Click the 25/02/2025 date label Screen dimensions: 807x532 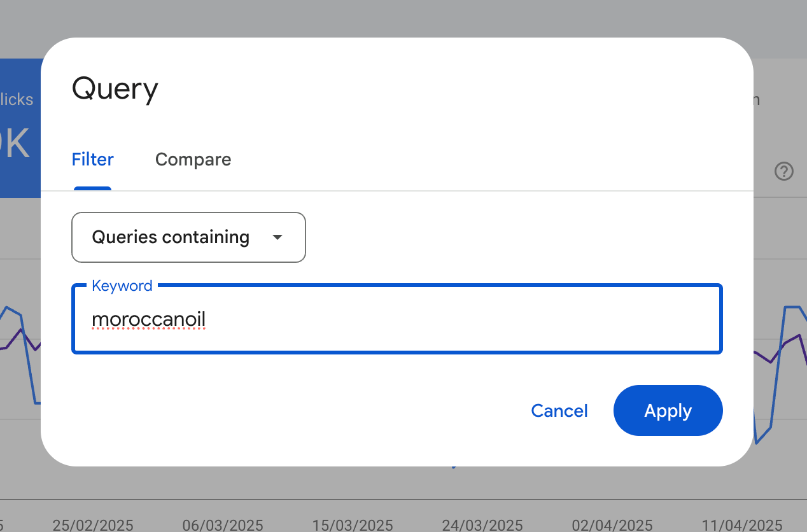coord(93,525)
